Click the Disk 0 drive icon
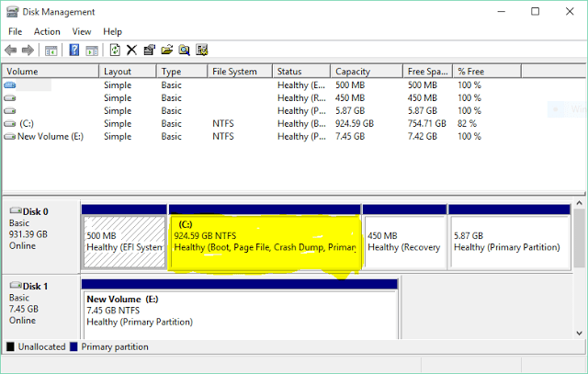 pyautogui.click(x=16, y=210)
